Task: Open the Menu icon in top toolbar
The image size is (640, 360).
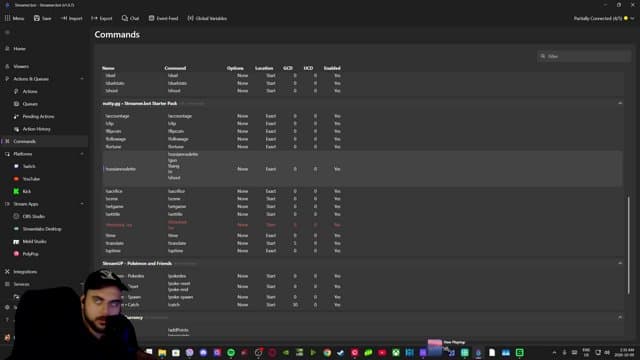Action: 14,18
